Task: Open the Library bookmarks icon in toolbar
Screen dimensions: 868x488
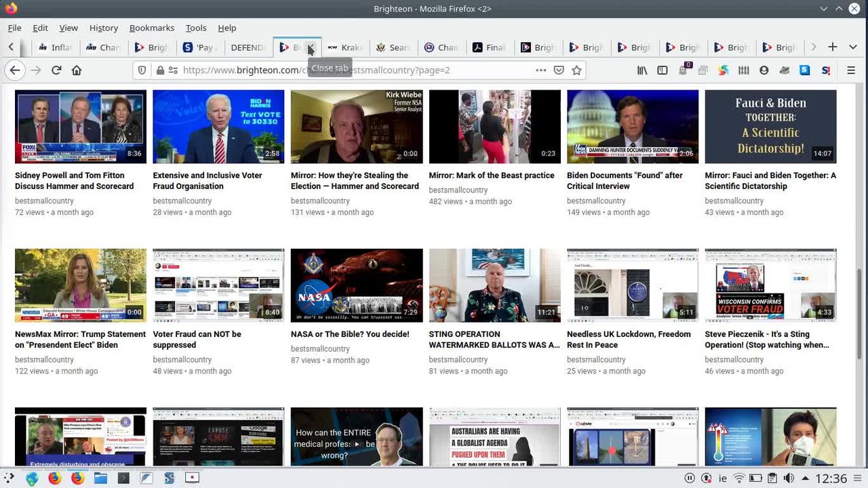Action: (x=642, y=70)
